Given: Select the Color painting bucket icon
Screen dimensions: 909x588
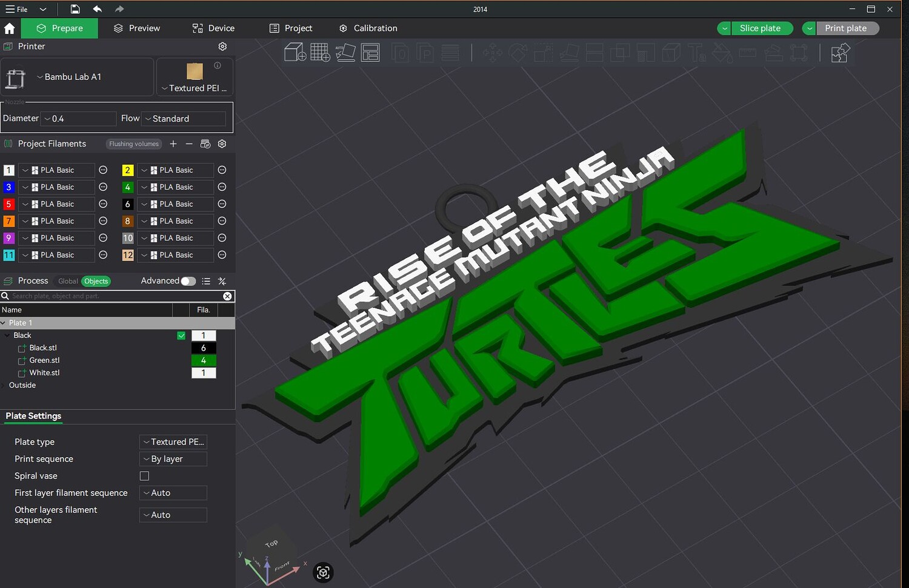Looking at the screenshot, I should (722, 53).
